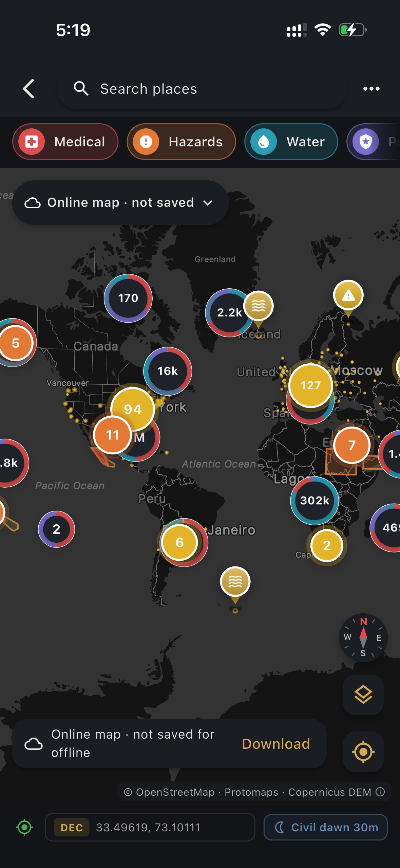
Task: Tap the Civil dawn 30m button
Action: 325,827
